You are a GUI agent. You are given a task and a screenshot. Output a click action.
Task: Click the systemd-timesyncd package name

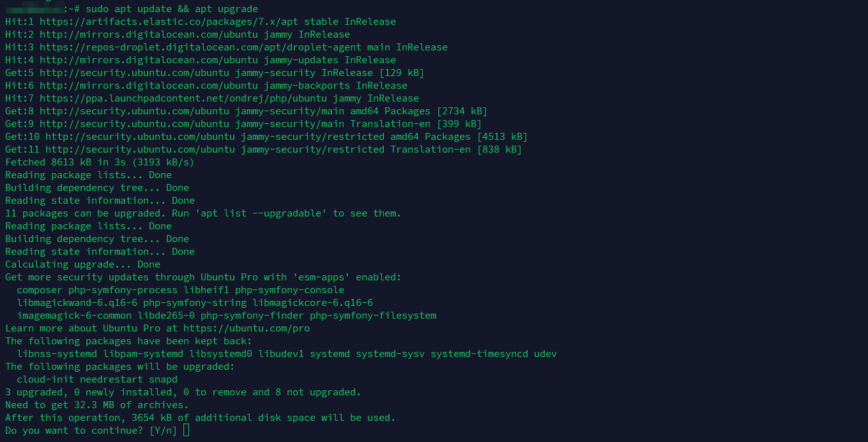pyautogui.click(x=478, y=353)
